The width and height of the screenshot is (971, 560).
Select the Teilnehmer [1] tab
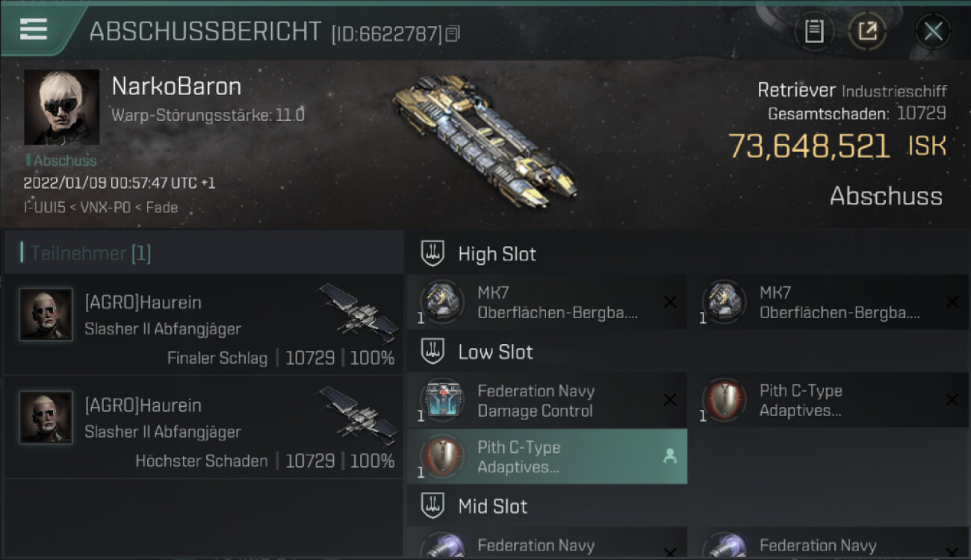click(90, 253)
